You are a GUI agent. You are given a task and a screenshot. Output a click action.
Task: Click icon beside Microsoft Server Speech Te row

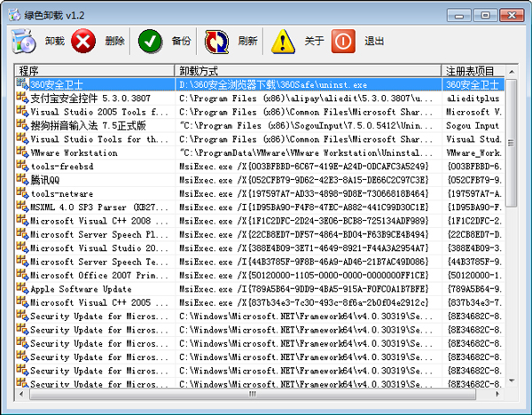[22, 261]
